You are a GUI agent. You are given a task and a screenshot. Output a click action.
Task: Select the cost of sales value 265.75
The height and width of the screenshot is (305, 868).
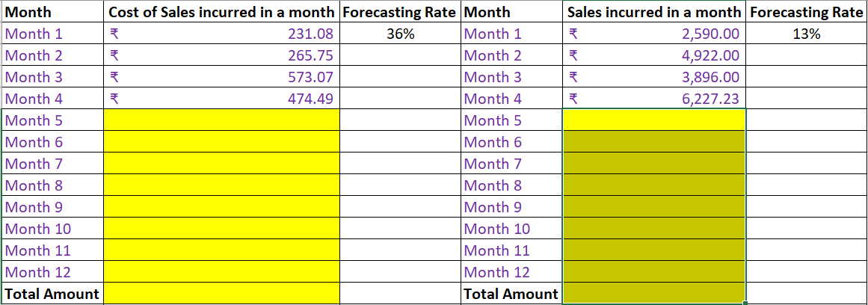coord(221,55)
